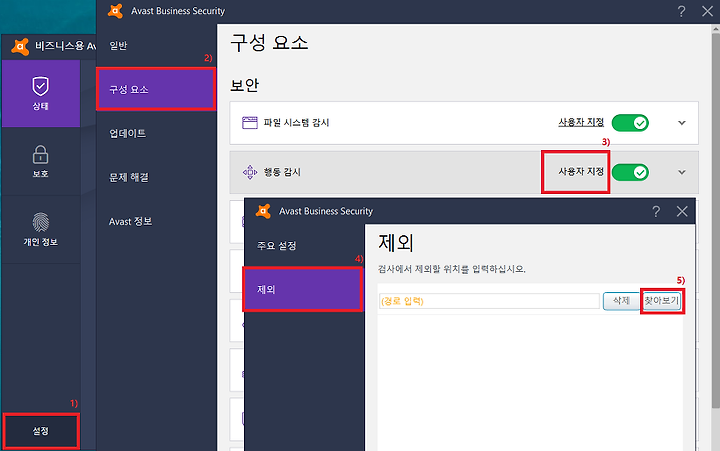Viewport: 720px width, 451px height.
Task: Toggle the 행동 감시 switch
Action: 630,172
